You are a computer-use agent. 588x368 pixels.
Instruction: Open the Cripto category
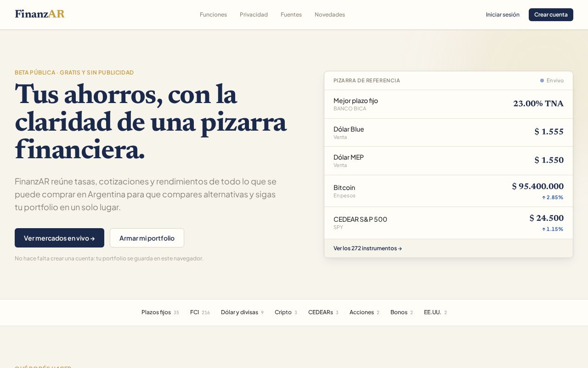[286, 312]
